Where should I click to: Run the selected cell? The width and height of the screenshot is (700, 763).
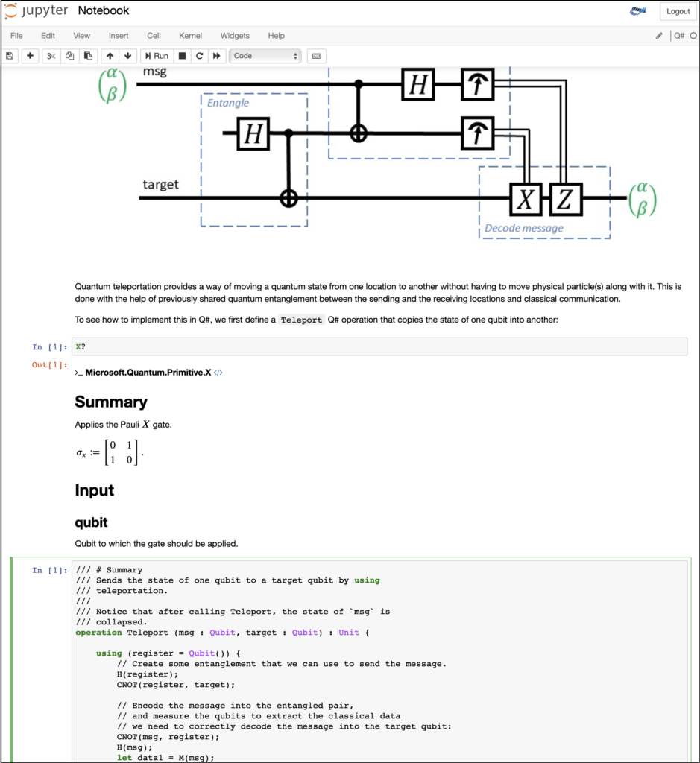[x=157, y=56]
